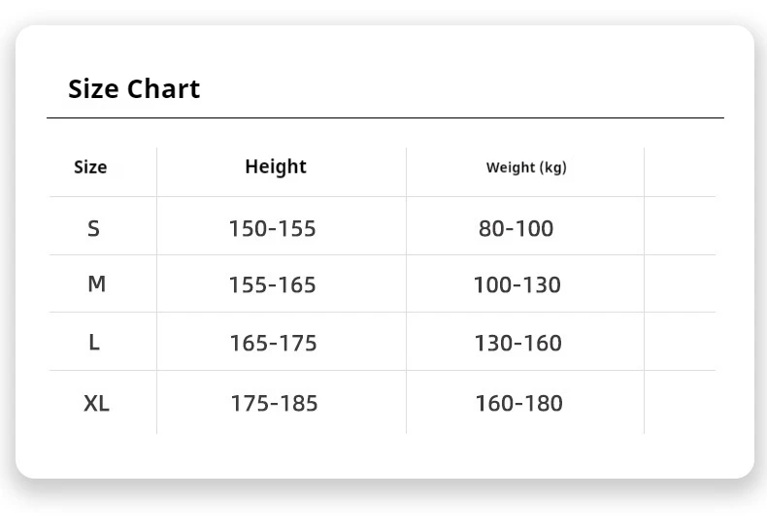Screen dimensions: 767x532
Task: Select the Height column header
Action: [275, 167]
